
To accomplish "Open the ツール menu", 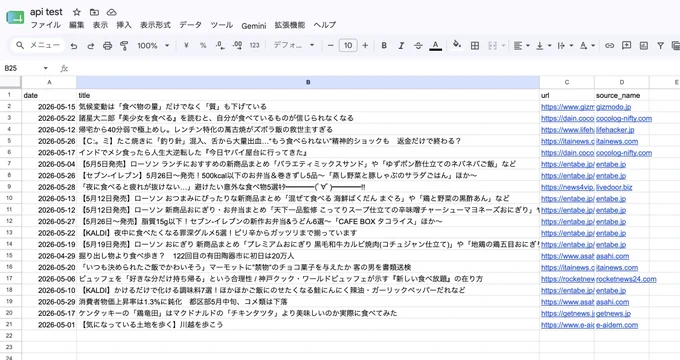I will pyautogui.click(x=222, y=25).
